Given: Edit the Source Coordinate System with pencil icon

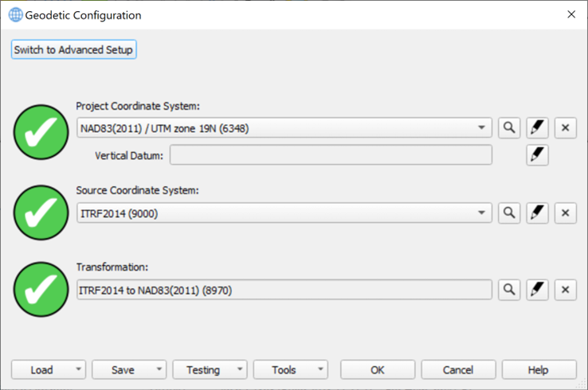Looking at the screenshot, I should click(537, 213).
